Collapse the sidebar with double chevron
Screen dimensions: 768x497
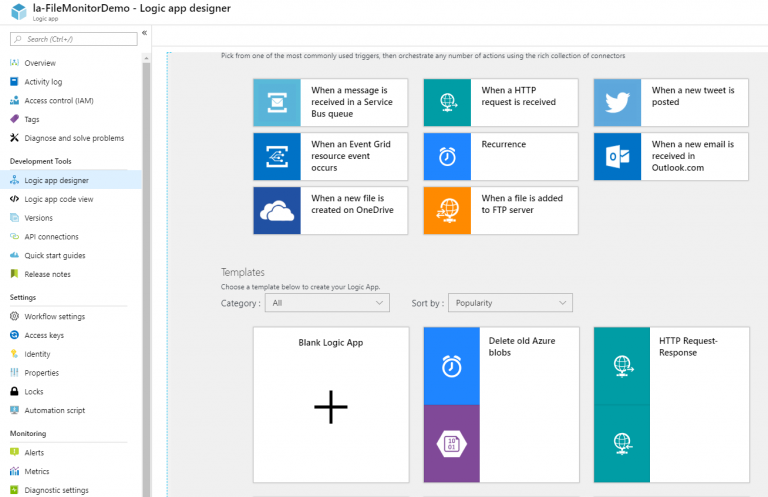click(x=144, y=33)
